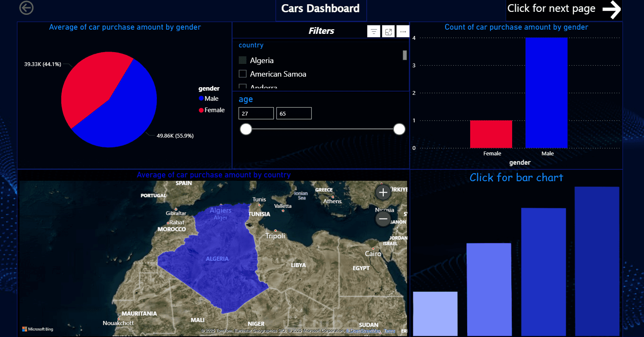Click the tallest dark-blue bar thumbnail

[597, 261]
